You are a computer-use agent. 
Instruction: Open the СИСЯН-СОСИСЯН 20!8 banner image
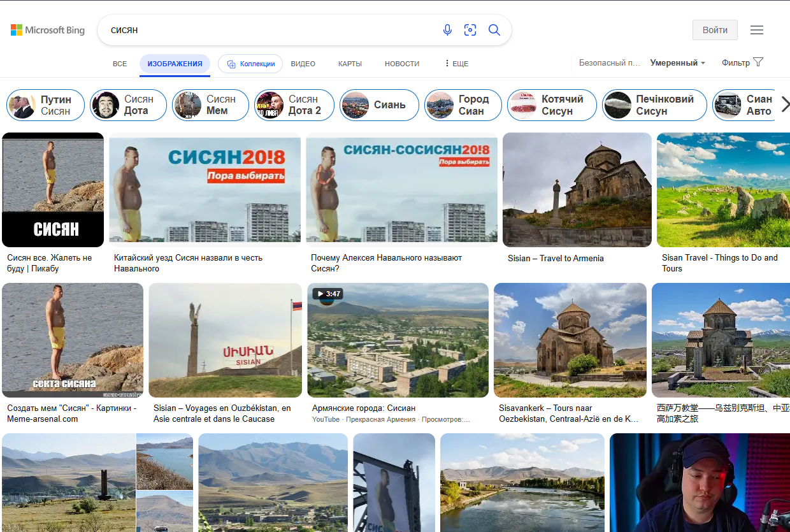point(401,190)
